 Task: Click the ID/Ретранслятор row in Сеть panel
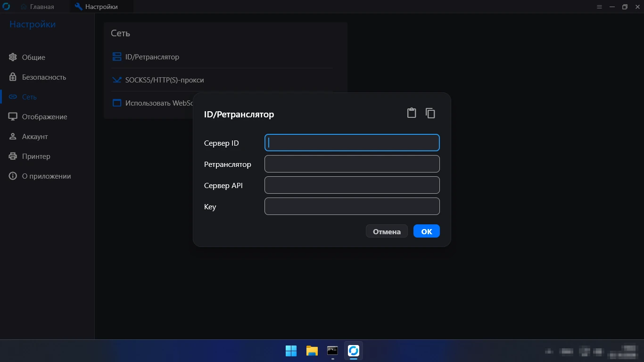[222, 57]
